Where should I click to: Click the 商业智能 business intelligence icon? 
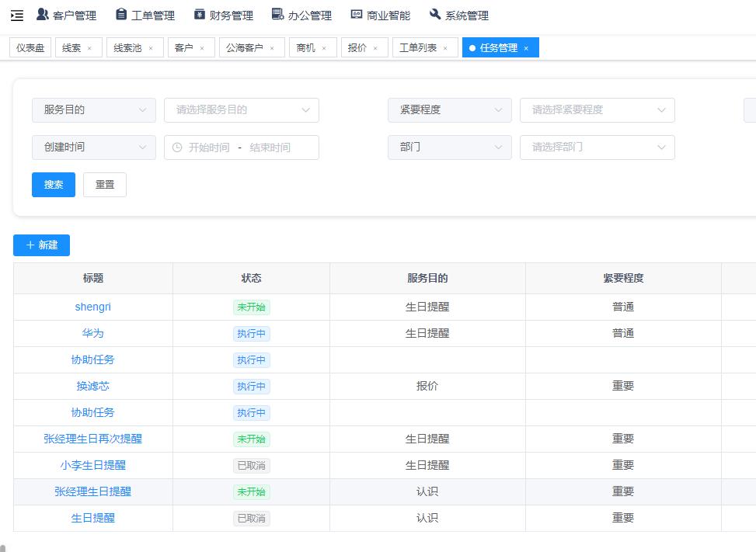(x=355, y=14)
